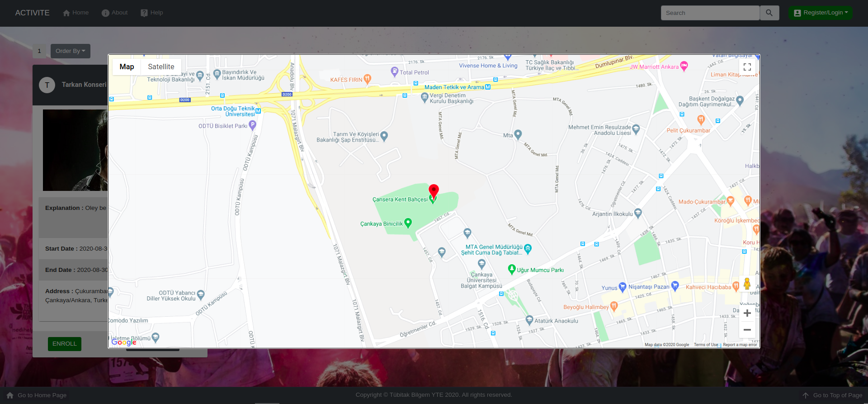Click the ENROLL button

pyautogui.click(x=65, y=344)
